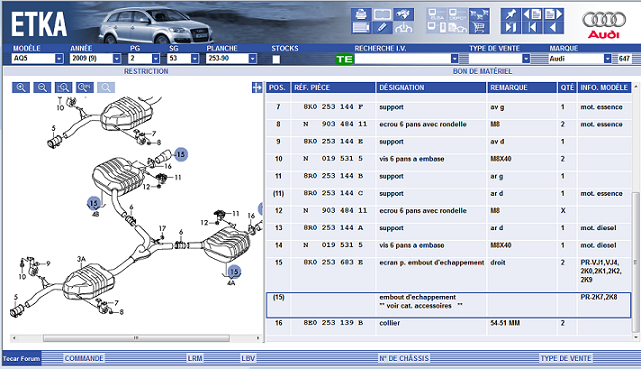Click the POS. column header
The height and width of the screenshot is (369, 641).
point(278,87)
